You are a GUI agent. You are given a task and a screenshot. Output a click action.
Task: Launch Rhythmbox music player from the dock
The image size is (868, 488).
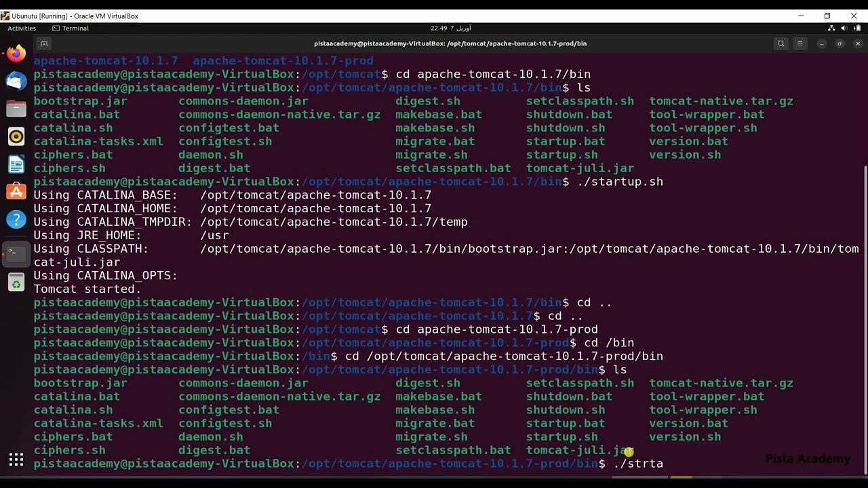click(x=16, y=137)
